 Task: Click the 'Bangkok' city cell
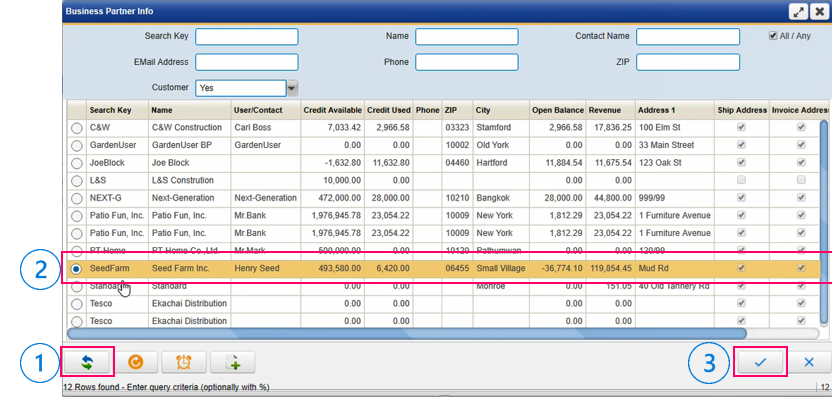click(x=501, y=198)
